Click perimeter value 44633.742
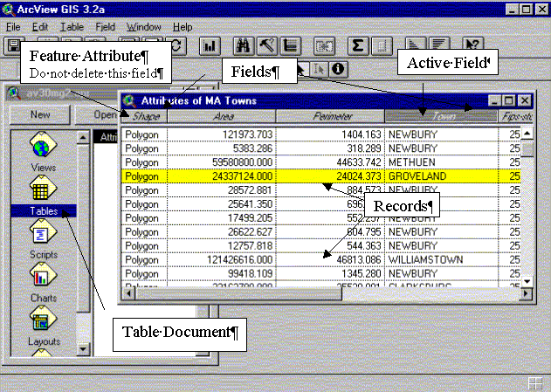Screen dimensions: 551x392 coord(359,162)
